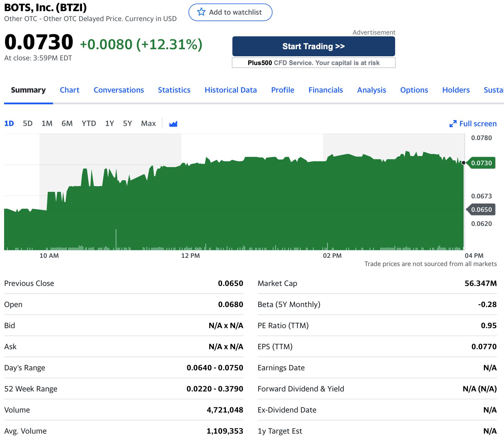This screenshot has width=504, height=443.
Task: Click the star icon beside Add to watchlist
Action: point(201,12)
